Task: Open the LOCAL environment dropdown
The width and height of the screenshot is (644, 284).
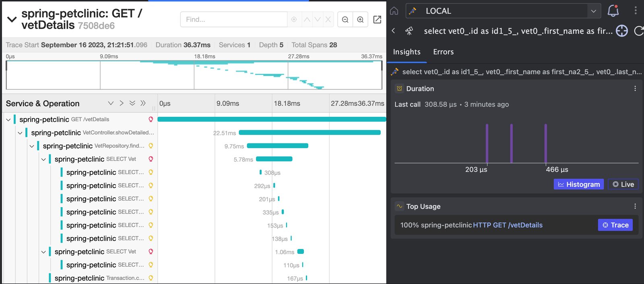Action: pos(503,11)
